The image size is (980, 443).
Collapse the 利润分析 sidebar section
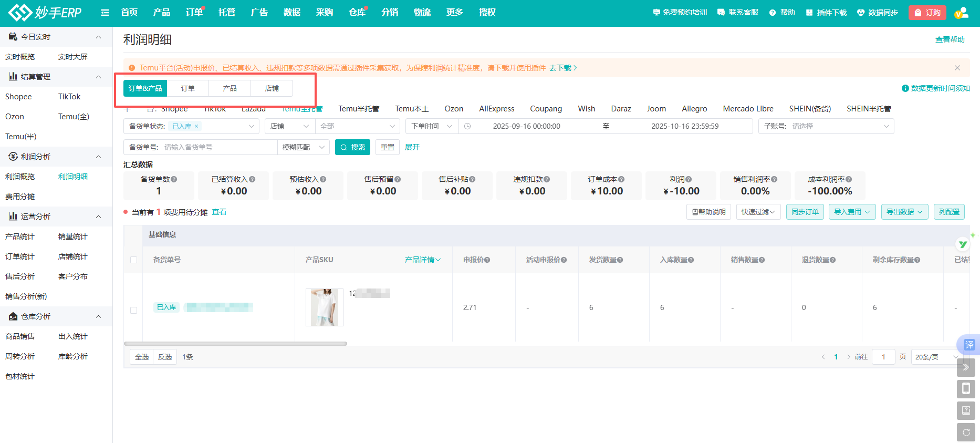98,157
